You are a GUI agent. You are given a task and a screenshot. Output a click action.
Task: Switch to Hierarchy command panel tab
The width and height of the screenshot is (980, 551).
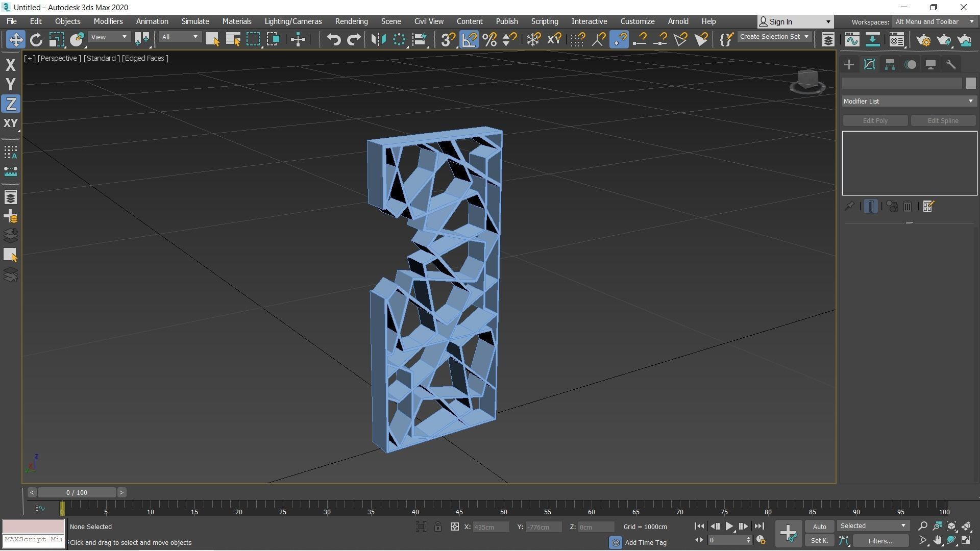tap(890, 64)
